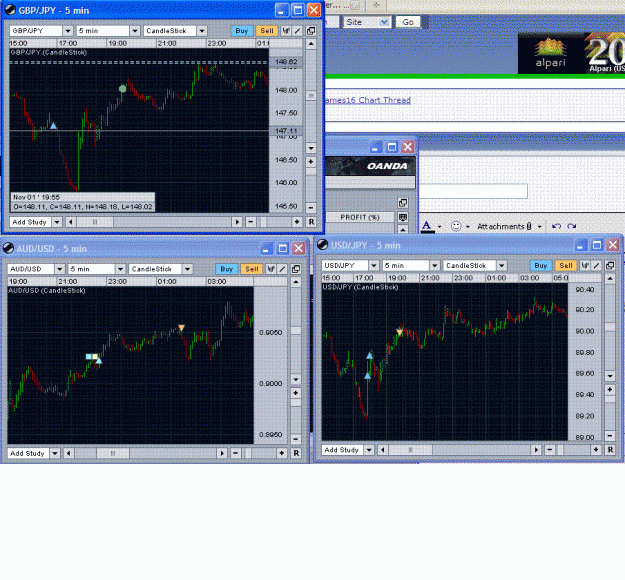Open the Add Study dropdown in AUD/USD window

tap(55, 453)
